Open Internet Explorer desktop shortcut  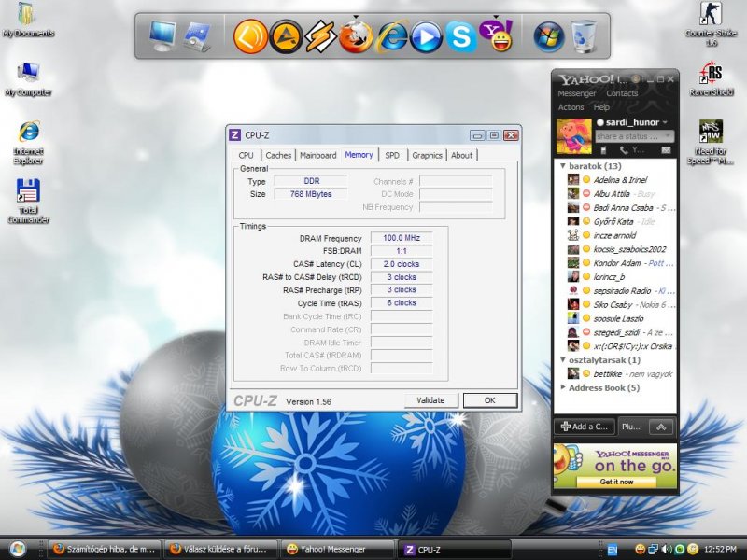click(x=28, y=143)
